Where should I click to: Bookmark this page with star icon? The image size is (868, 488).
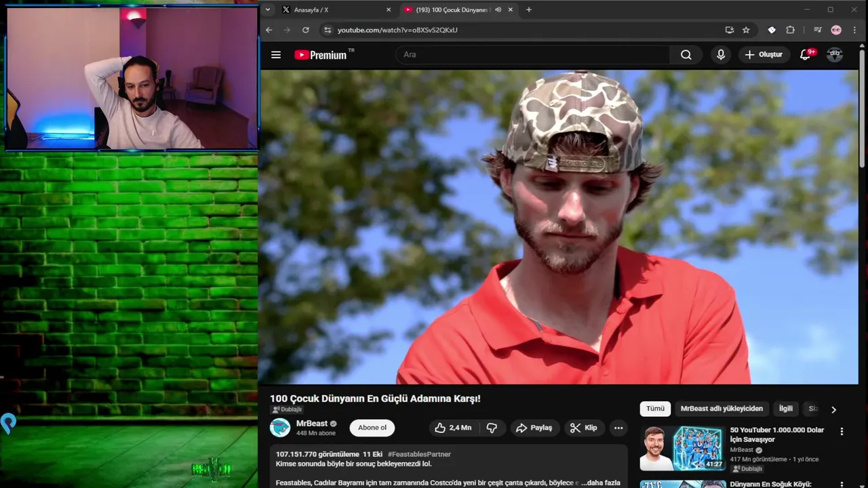click(x=746, y=30)
